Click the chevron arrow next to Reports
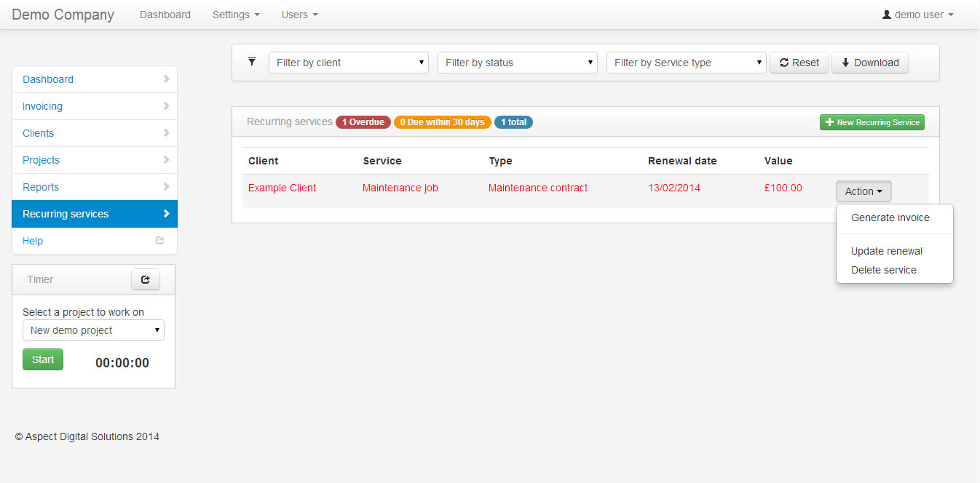 coord(166,187)
